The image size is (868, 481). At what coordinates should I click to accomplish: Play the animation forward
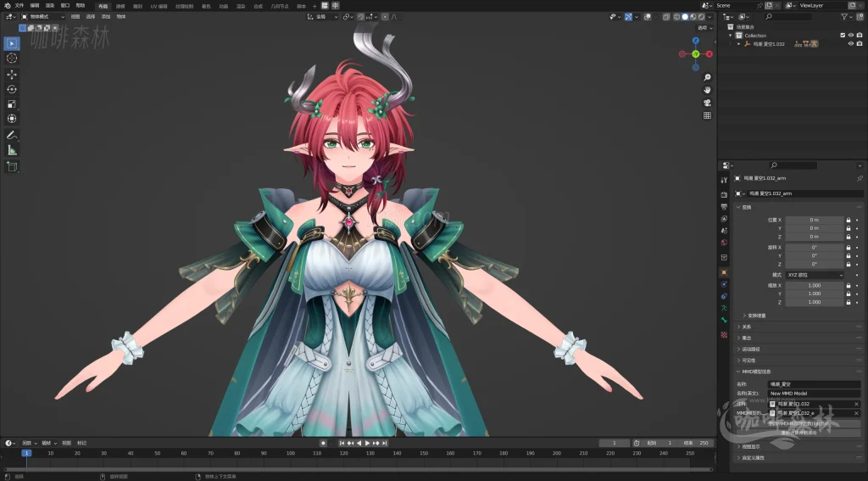(x=366, y=444)
